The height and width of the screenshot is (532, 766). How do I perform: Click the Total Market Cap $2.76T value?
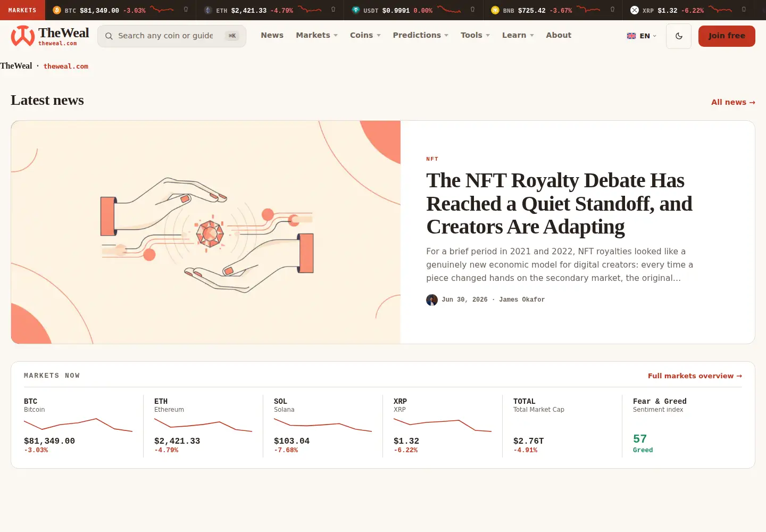[x=529, y=441]
